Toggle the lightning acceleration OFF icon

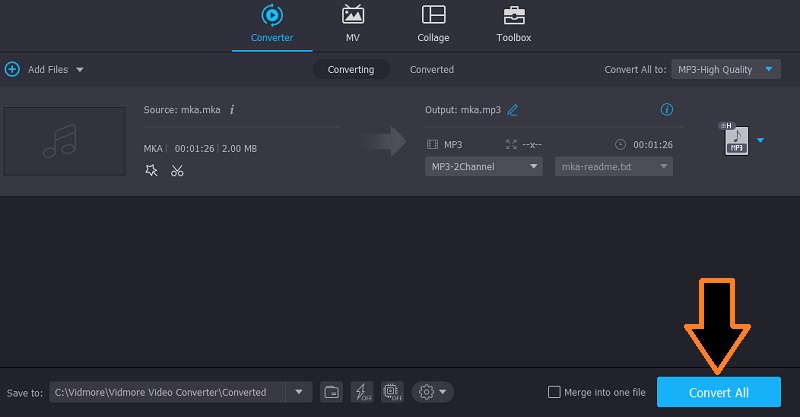pos(361,392)
